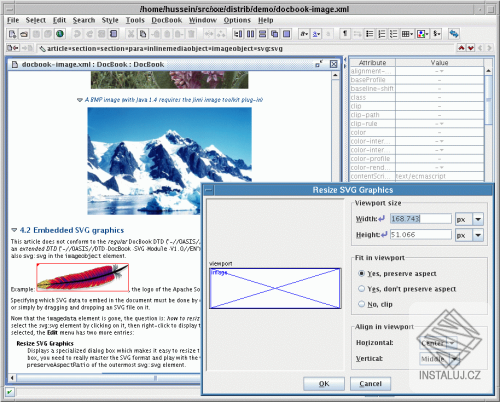Click the back-to-document icon left of path bar

[13, 48]
